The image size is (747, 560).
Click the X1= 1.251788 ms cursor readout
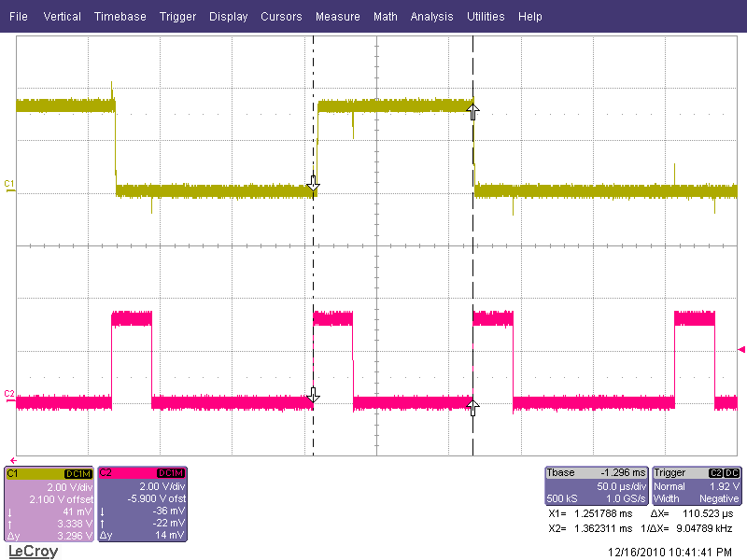(590, 514)
